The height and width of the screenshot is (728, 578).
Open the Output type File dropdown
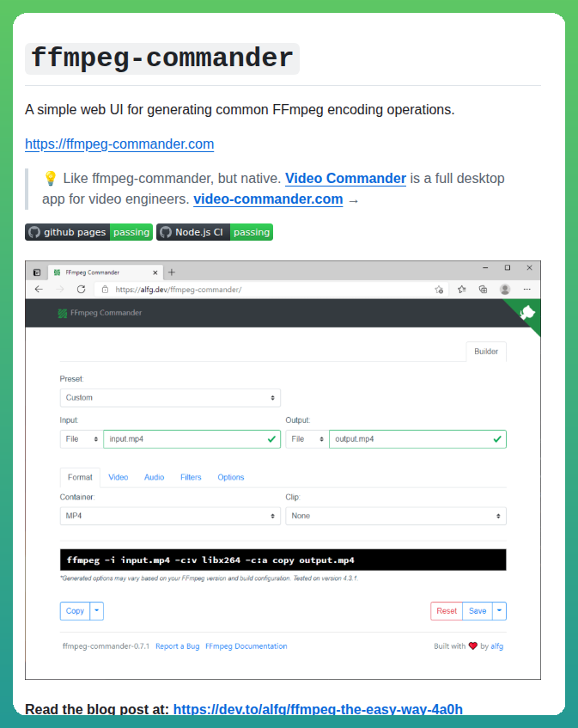pyautogui.click(x=307, y=439)
